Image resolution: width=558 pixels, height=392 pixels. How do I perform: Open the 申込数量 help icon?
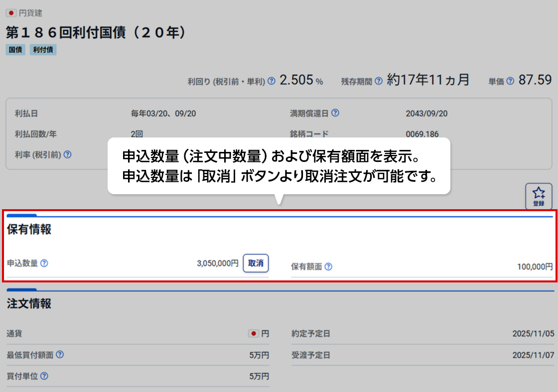click(44, 263)
